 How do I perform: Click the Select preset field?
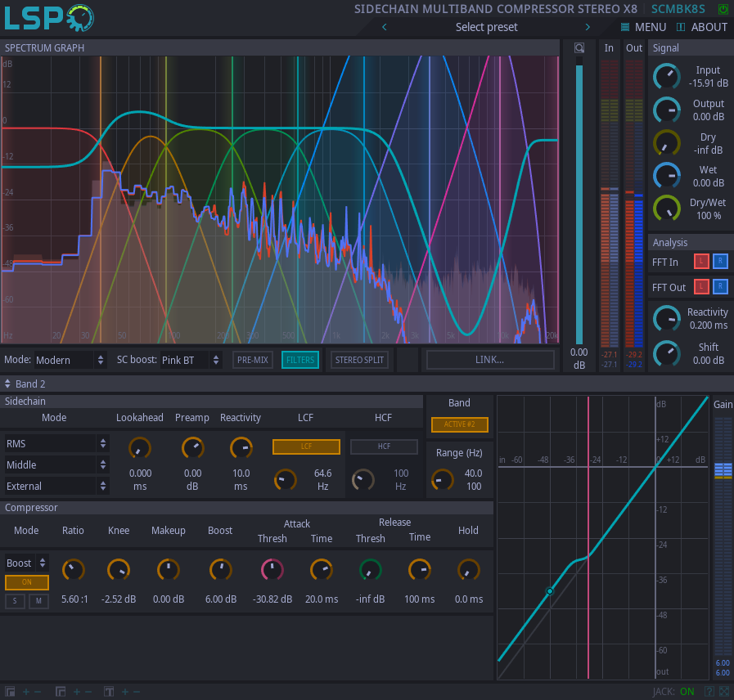coord(486,27)
